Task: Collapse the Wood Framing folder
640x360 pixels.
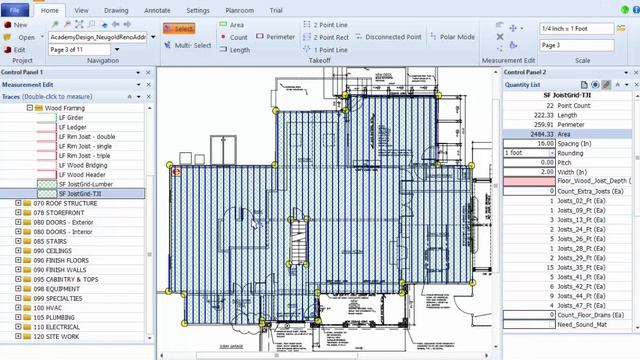Action: [30, 108]
